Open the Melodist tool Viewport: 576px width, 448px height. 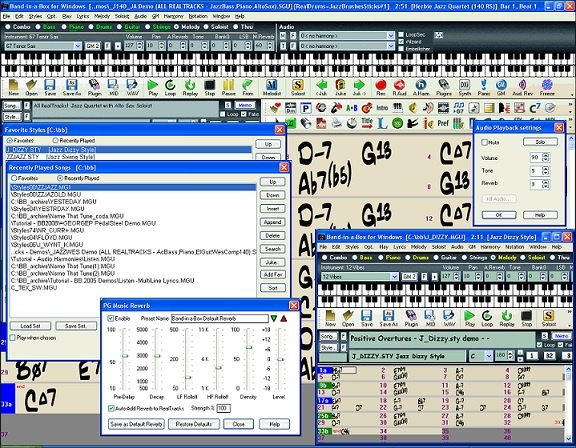point(271,87)
